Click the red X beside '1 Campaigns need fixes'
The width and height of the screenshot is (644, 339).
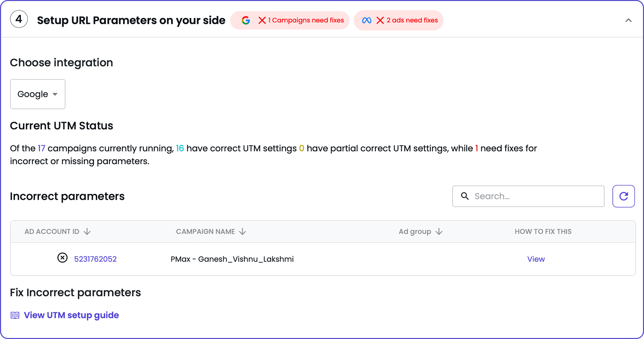click(262, 20)
